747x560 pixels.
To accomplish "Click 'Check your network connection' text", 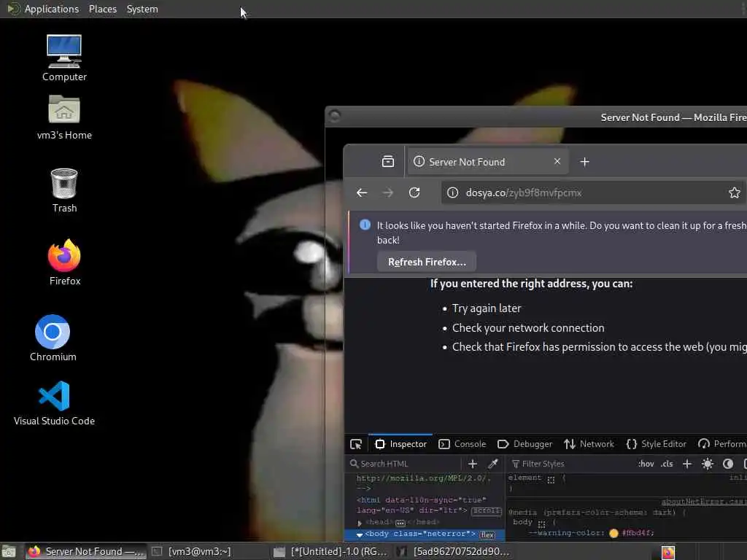I will click(528, 328).
